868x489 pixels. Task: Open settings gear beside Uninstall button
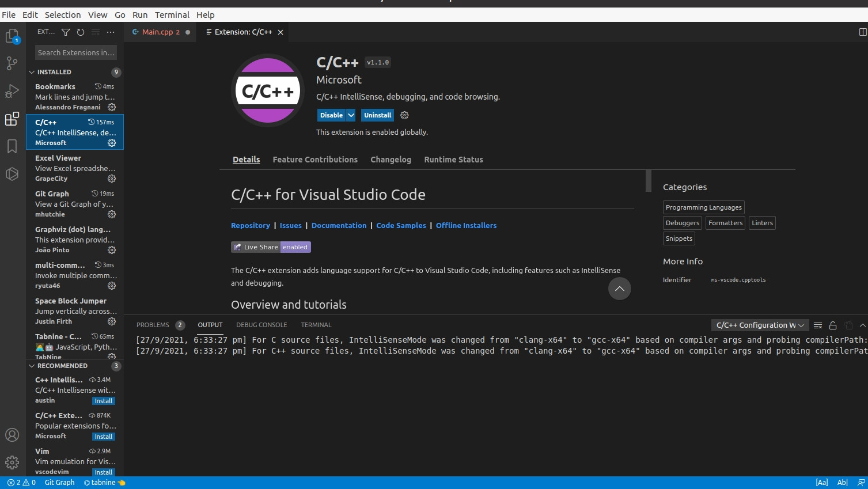click(404, 115)
